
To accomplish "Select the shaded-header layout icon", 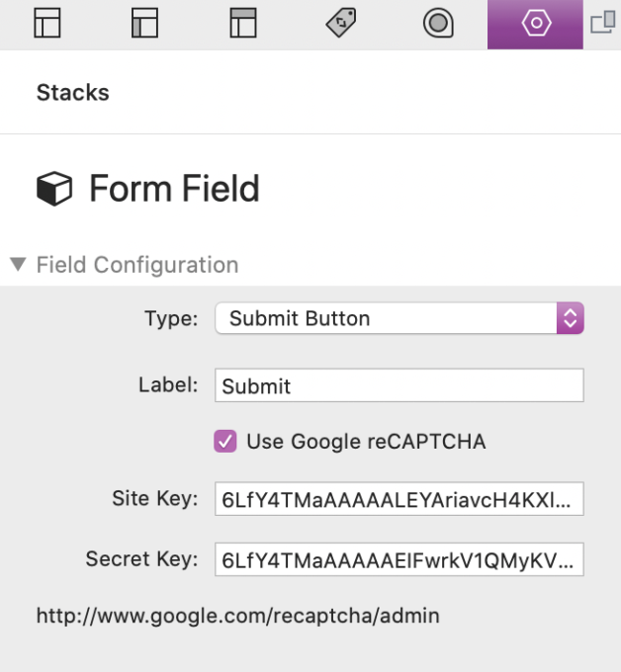I will (243, 23).
